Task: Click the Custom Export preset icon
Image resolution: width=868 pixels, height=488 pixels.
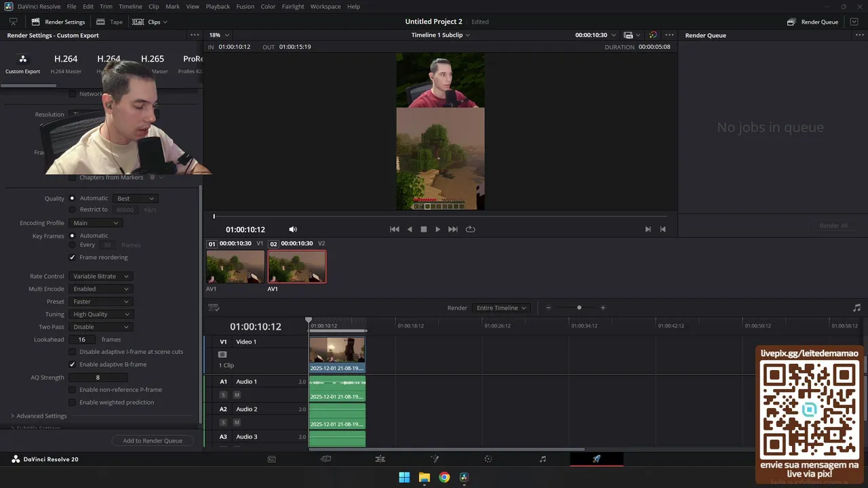Action: (23, 59)
